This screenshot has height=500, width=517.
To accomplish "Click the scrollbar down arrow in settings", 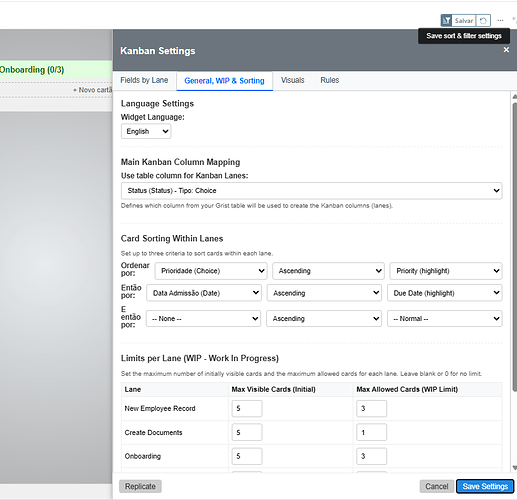I will coord(514,467).
